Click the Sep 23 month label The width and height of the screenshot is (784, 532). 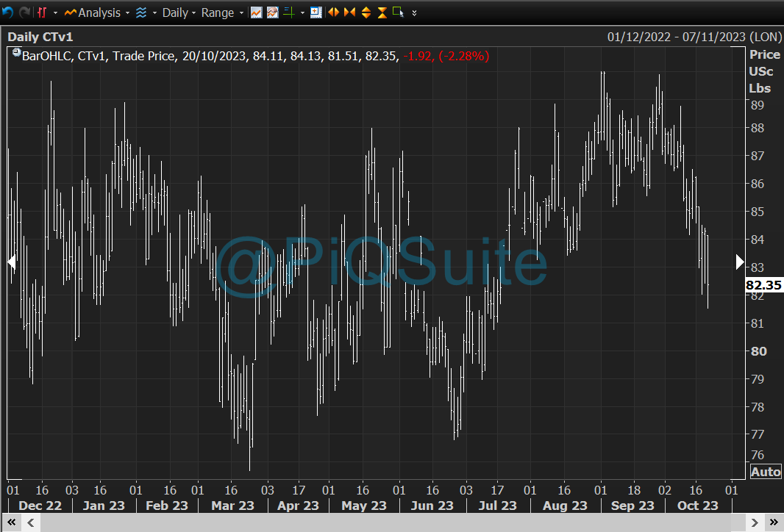(632, 506)
